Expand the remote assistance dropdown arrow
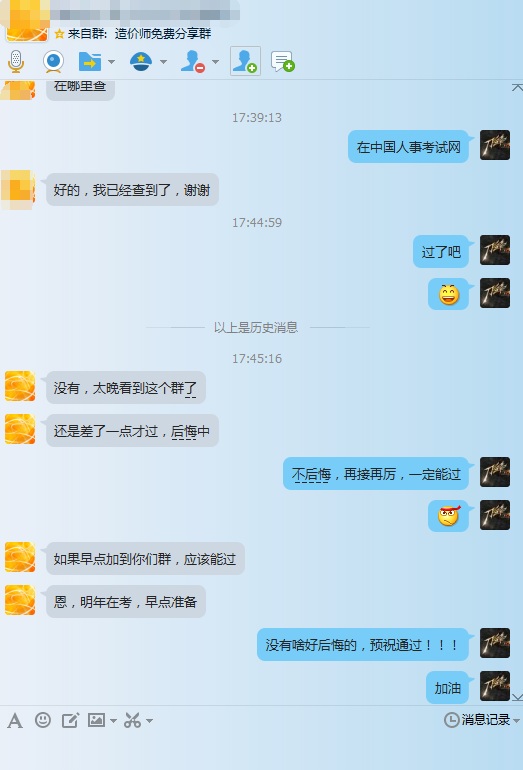The image size is (523, 770). tap(163, 62)
